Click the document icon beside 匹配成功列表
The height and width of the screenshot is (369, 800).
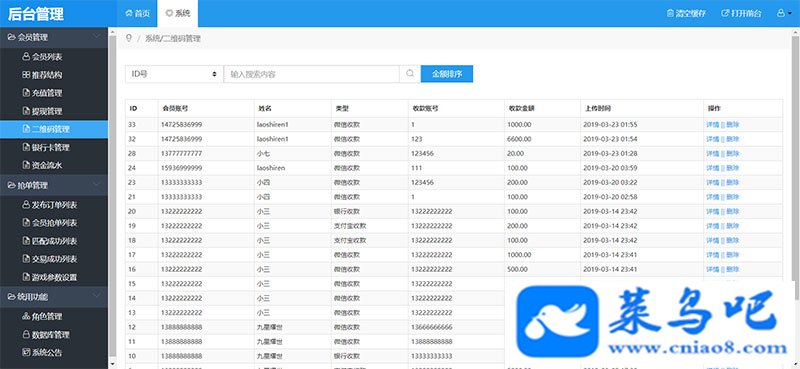point(27,241)
